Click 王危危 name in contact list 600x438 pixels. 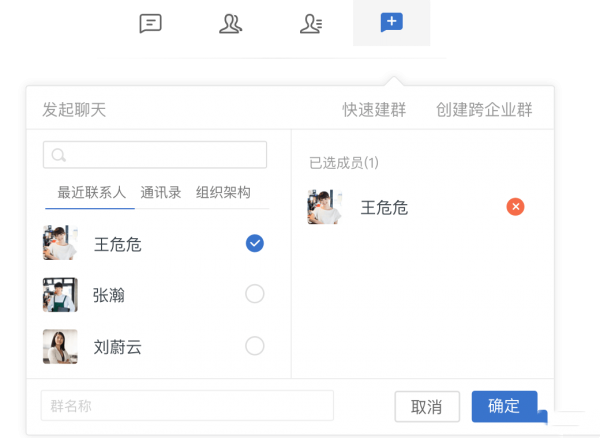tap(117, 244)
